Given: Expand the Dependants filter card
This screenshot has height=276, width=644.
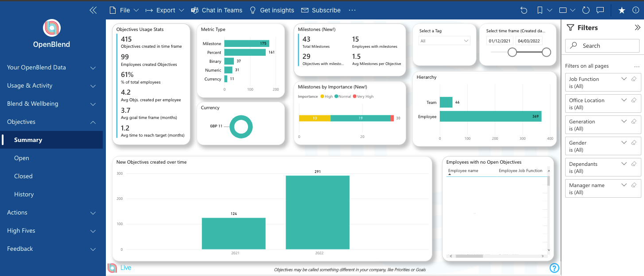Looking at the screenshot, I should pos(624,164).
